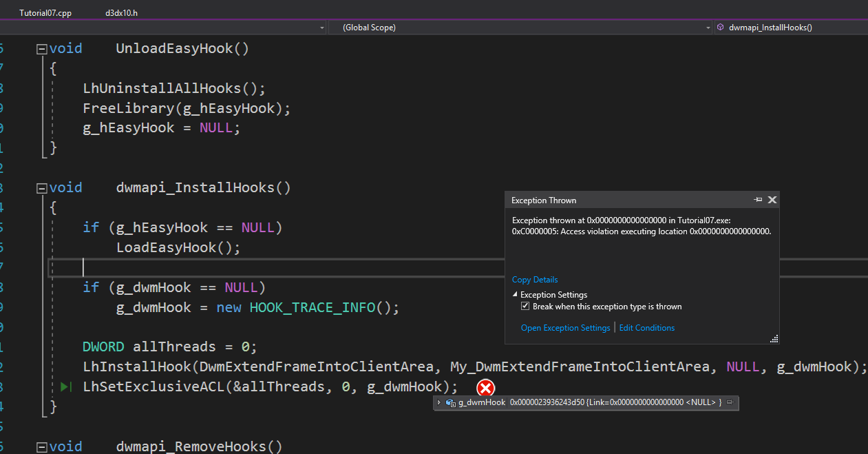Click the 'DWORD allThreads = 0;' line
The image size is (868, 454).
(170, 347)
